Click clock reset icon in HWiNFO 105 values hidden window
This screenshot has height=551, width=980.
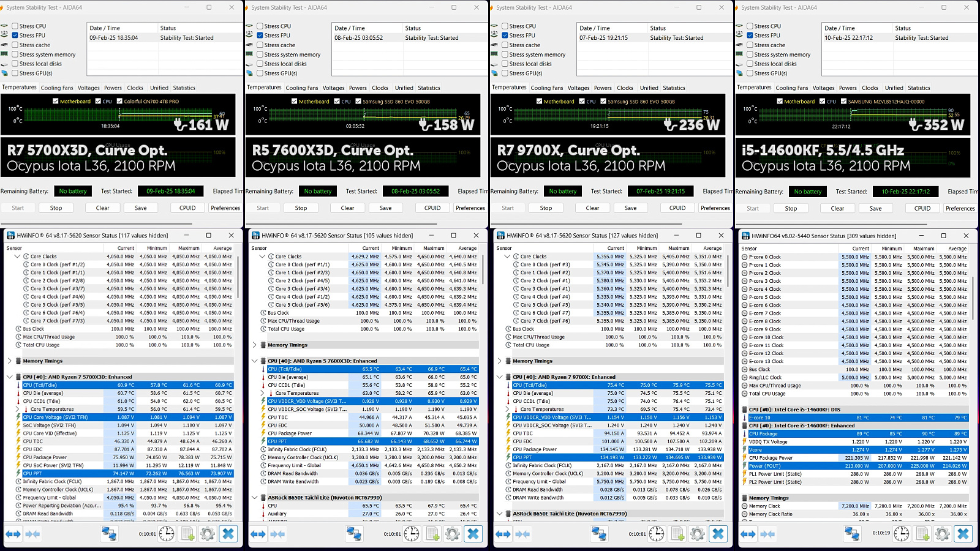(412, 534)
